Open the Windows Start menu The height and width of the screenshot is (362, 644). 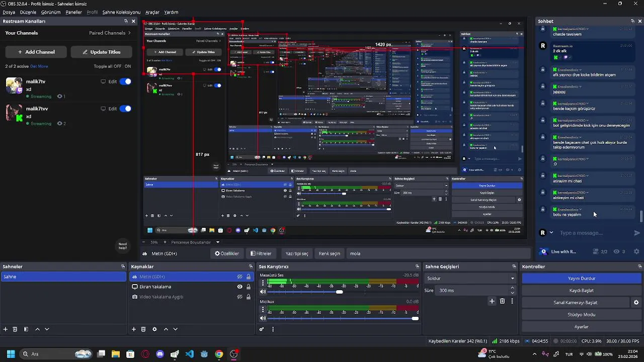pos(11,354)
